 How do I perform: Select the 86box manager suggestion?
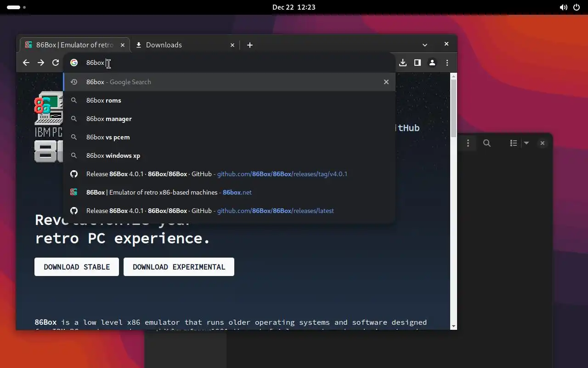[x=229, y=119]
